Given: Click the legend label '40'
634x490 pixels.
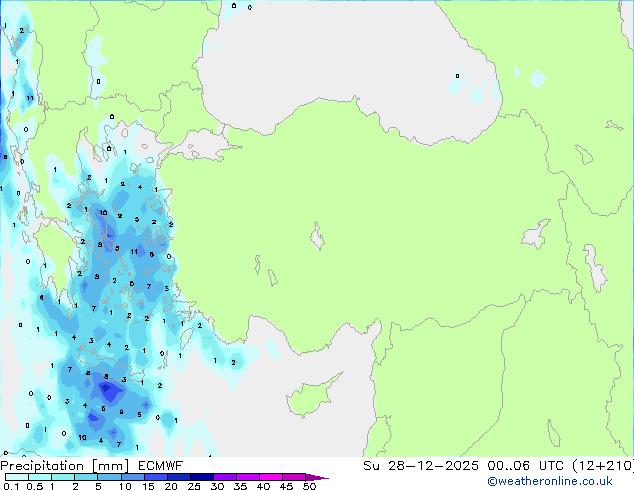Looking at the screenshot, I should (x=263, y=486).
